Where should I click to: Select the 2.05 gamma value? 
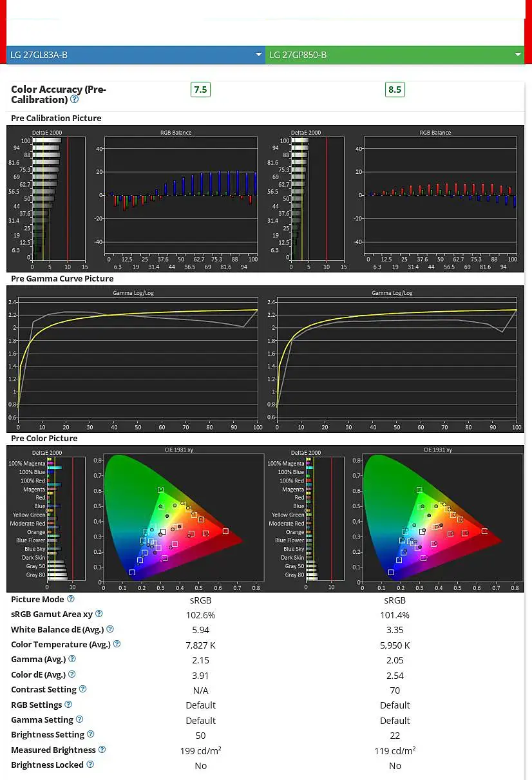click(395, 660)
